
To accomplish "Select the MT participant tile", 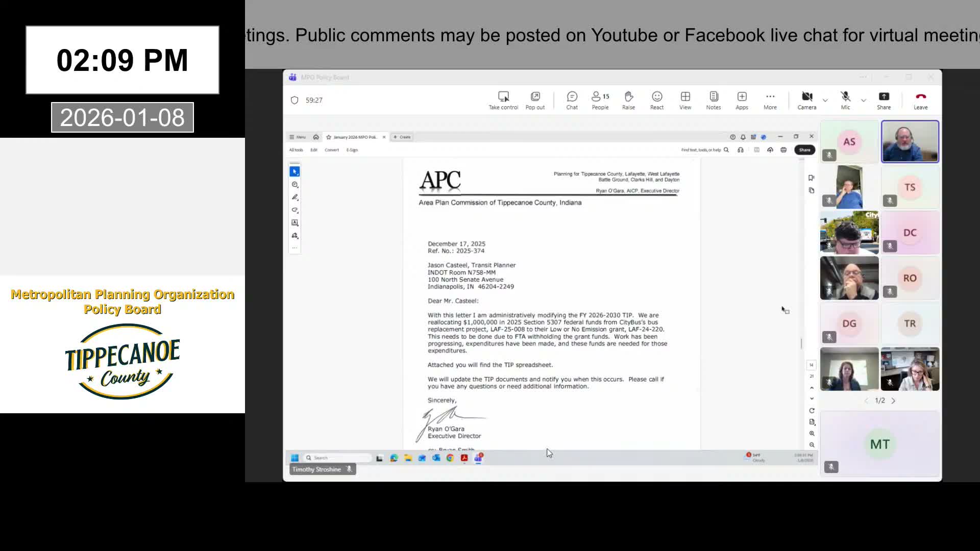I will coord(879,444).
